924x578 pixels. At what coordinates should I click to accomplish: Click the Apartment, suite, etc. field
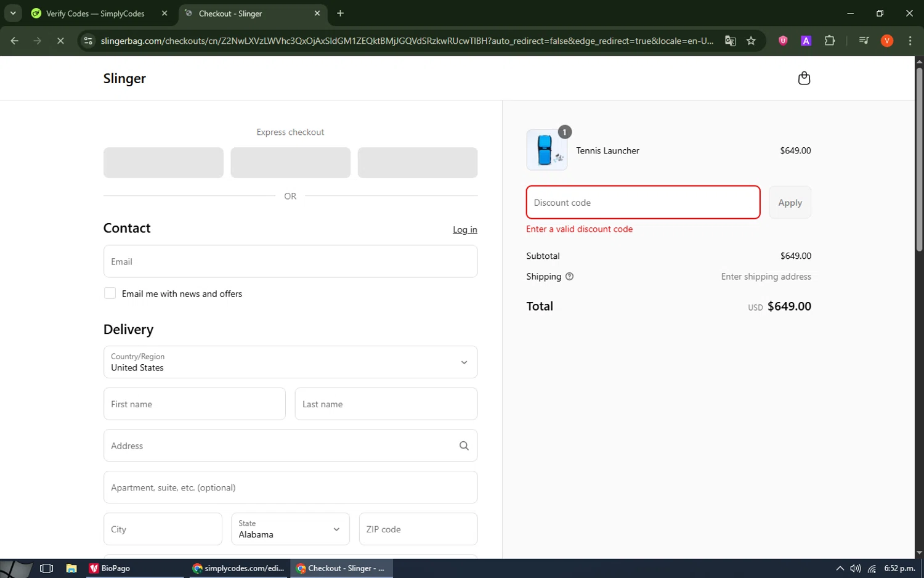coord(290,487)
